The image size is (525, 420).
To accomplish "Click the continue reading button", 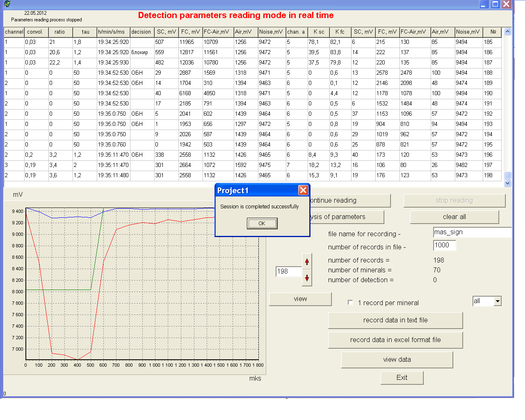I will [350, 201].
